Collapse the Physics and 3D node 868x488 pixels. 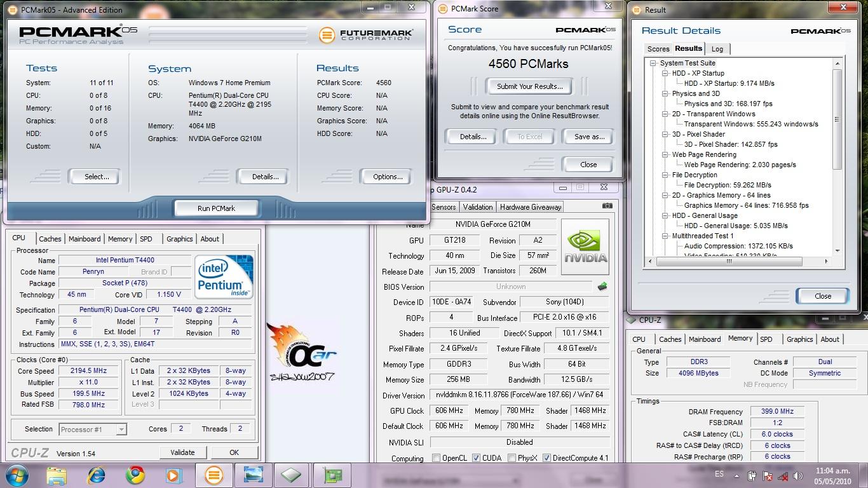[x=665, y=93]
